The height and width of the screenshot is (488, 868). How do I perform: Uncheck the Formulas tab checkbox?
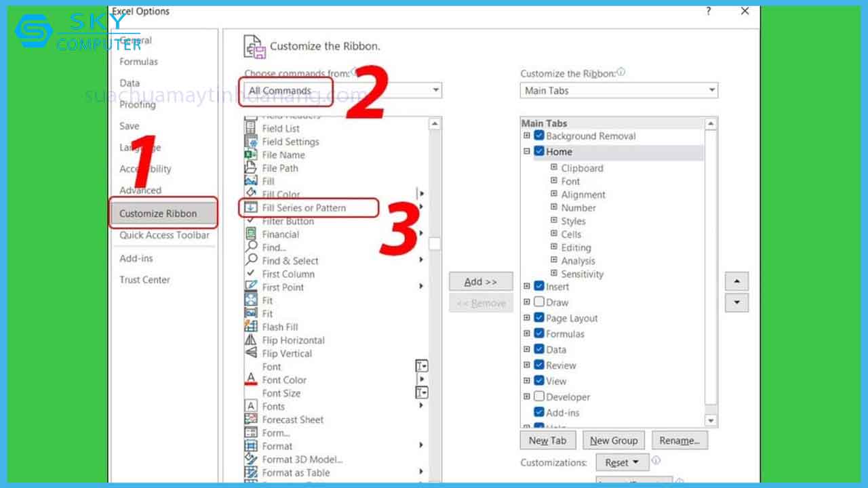pos(539,333)
